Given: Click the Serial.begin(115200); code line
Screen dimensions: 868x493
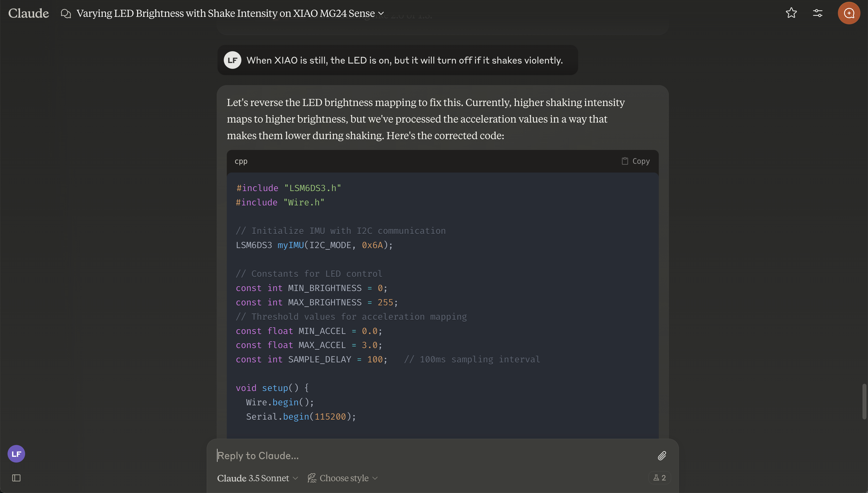Looking at the screenshot, I should pos(301,416).
